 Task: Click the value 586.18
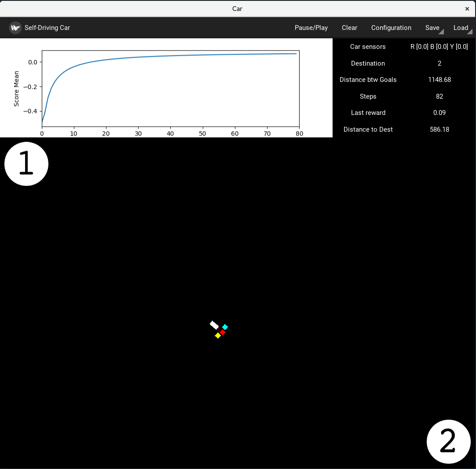coord(439,129)
